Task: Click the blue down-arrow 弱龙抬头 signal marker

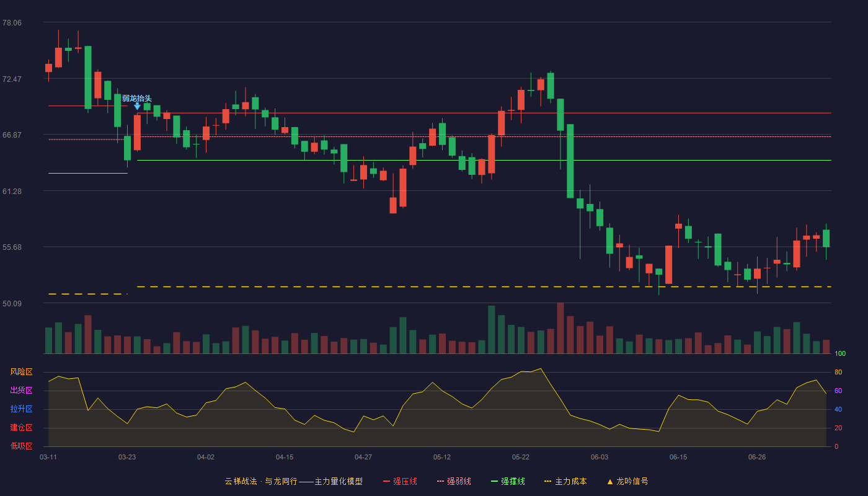Action: tap(137, 107)
